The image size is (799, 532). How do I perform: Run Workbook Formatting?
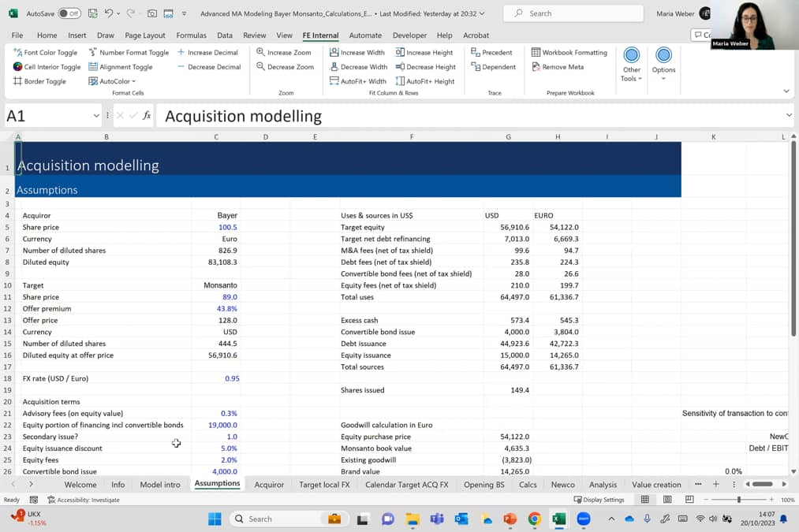(x=569, y=53)
